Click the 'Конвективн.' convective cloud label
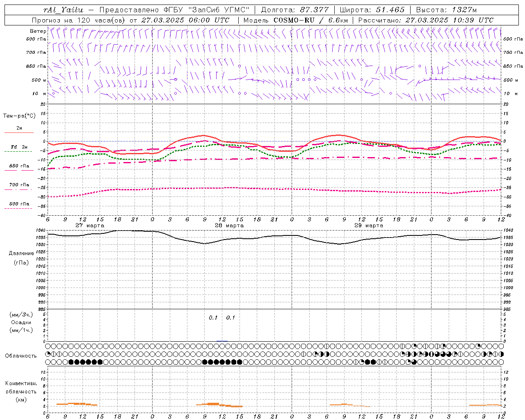Screen dimensions: 525x420 [21, 384]
